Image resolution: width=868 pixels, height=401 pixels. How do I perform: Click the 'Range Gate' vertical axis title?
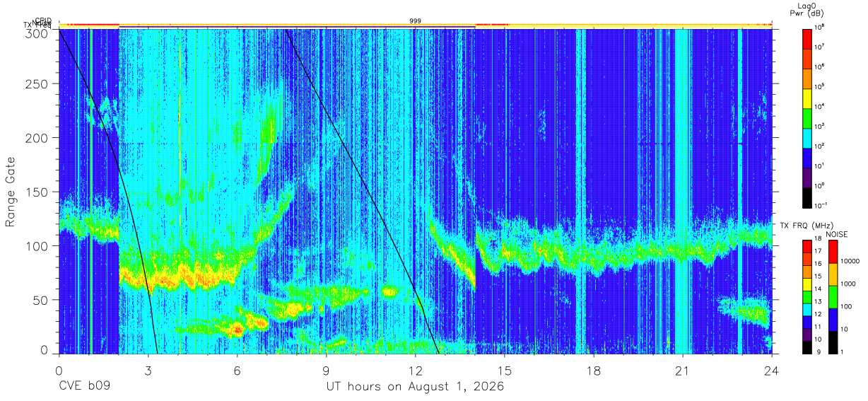tap(11, 192)
